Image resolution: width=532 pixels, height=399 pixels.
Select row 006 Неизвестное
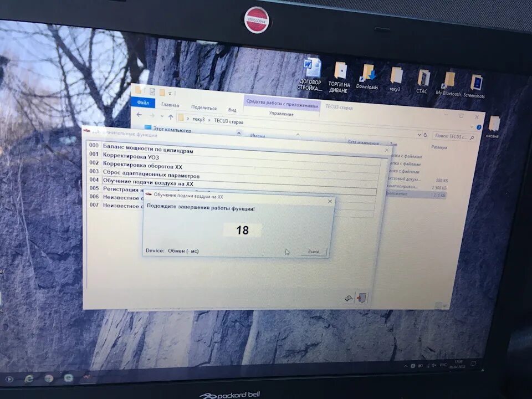click(115, 197)
